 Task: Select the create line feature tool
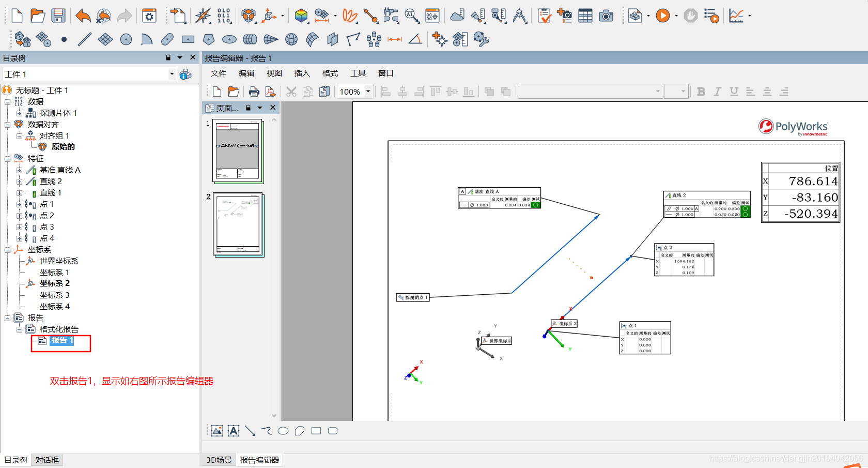pyautogui.click(x=85, y=39)
